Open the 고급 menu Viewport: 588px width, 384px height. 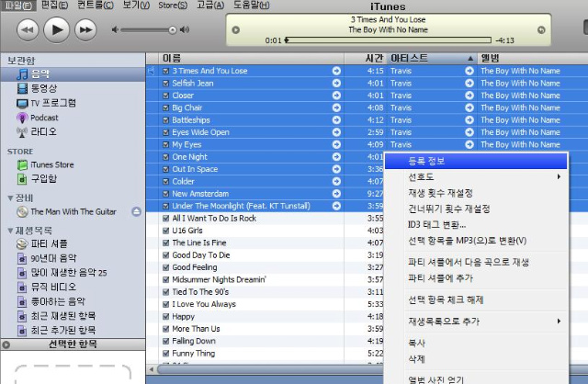[210, 6]
